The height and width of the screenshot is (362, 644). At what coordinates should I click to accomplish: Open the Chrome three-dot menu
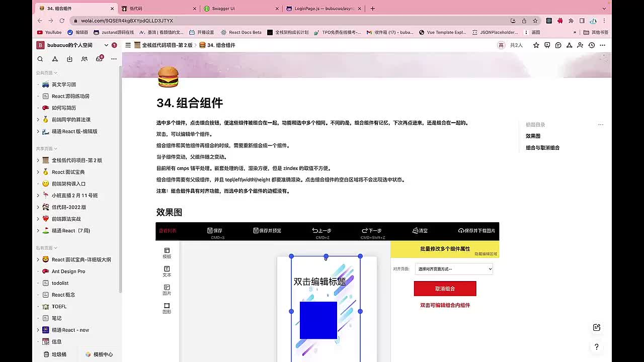point(604,21)
